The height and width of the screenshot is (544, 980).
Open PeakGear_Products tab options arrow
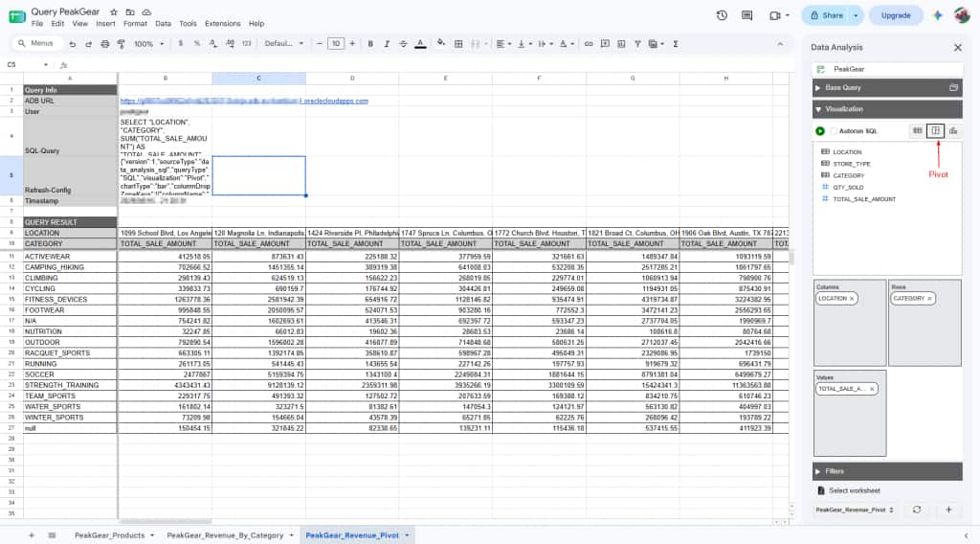pos(152,536)
